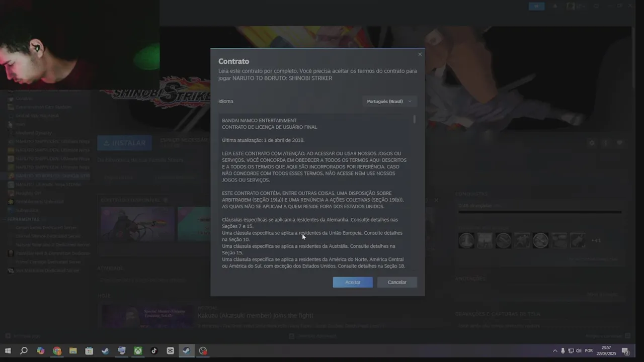Click the achievements progress bar
This screenshot has height=362, width=644.
(540, 212)
